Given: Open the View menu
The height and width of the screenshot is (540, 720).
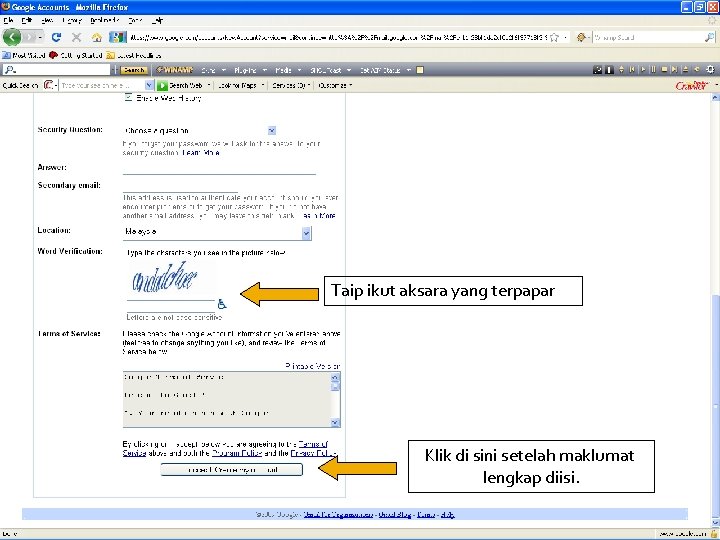Looking at the screenshot, I should click(47, 20).
